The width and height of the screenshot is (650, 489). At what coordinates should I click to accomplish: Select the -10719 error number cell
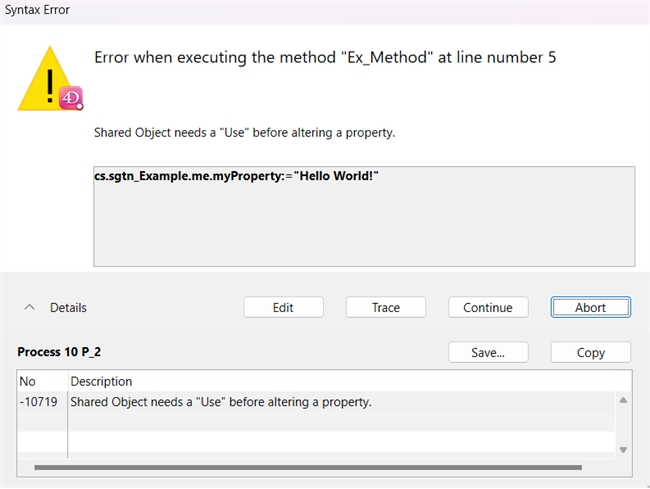pos(41,402)
